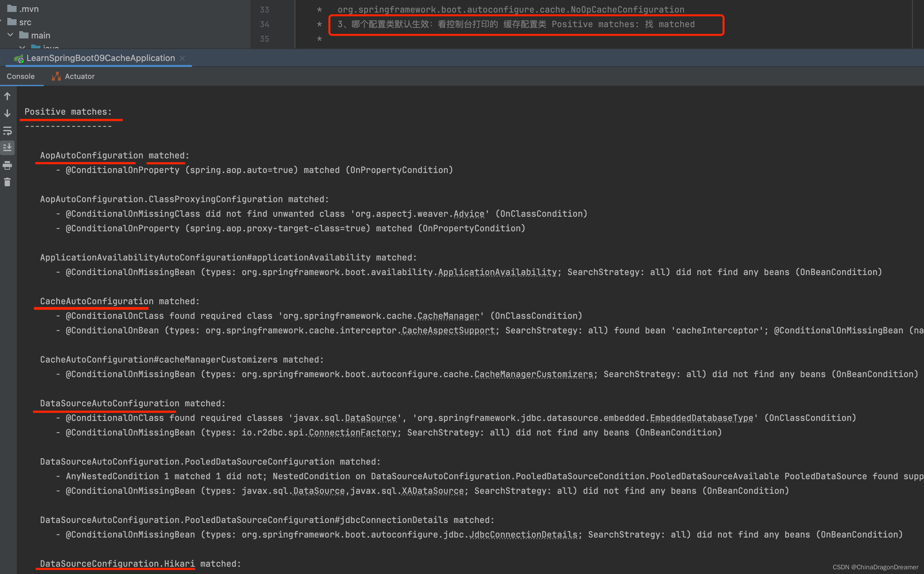Switch to the Console tab

pyautogui.click(x=21, y=76)
